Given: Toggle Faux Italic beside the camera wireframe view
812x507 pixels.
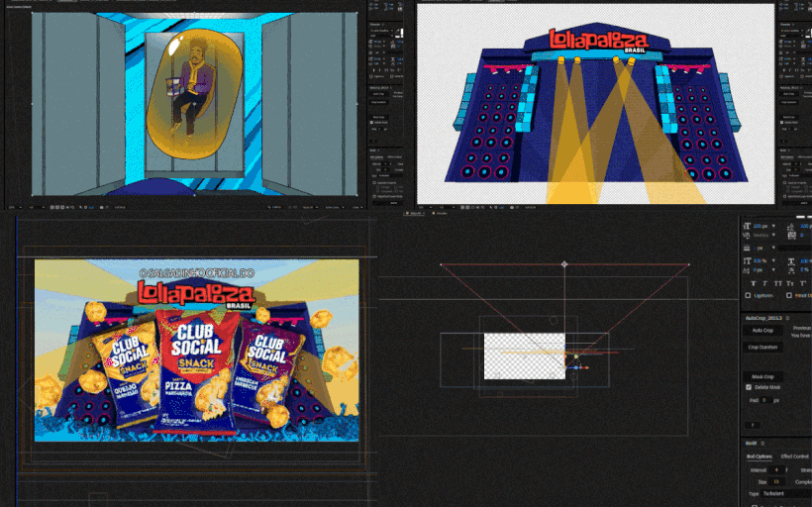Looking at the screenshot, I should (x=764, y=283).
